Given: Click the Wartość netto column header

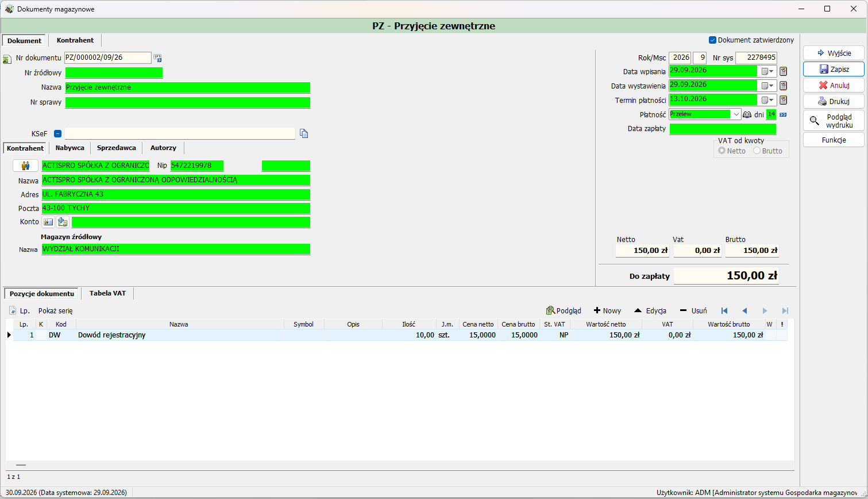Looking at the screenshot, I should click(606, 324).
